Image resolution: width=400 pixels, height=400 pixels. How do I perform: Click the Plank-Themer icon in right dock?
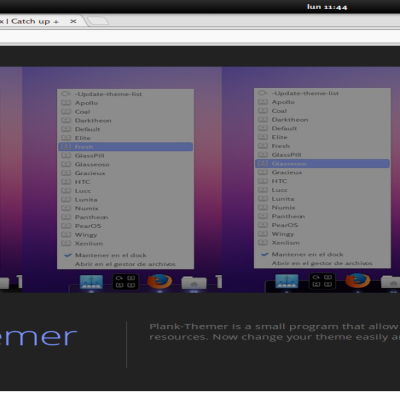[322, 281]
